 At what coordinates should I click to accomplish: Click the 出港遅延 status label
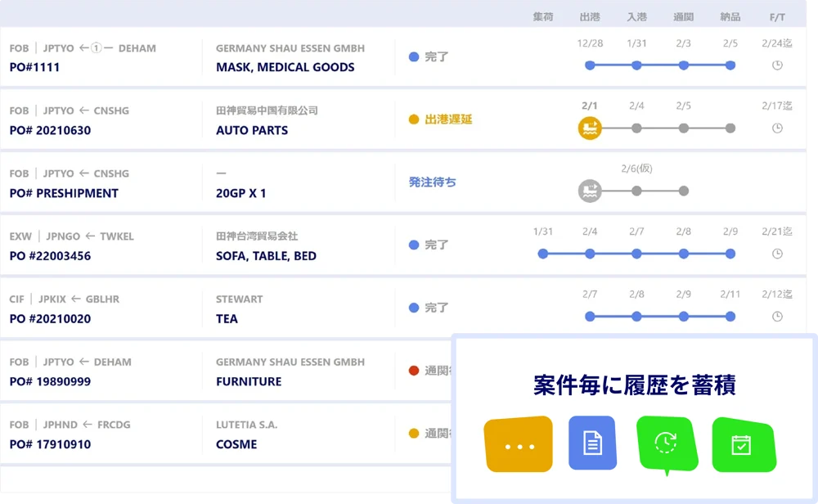(x=448, y=119)
